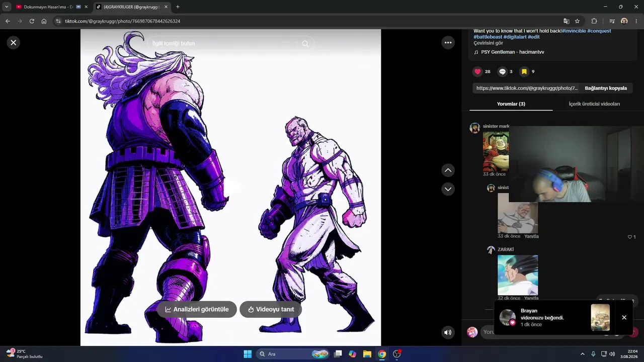Copy link with 'Bağlantıyı kopyala' button
Viewport: 644px width, 362px height.
tap(606, 88)
